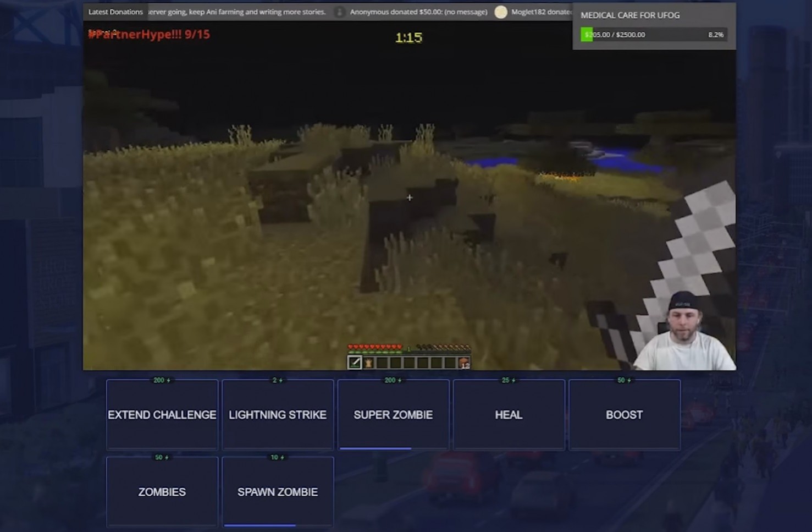Activate the Zombies effect
Screen dimensions: 812x532
(x=161, y=492)
